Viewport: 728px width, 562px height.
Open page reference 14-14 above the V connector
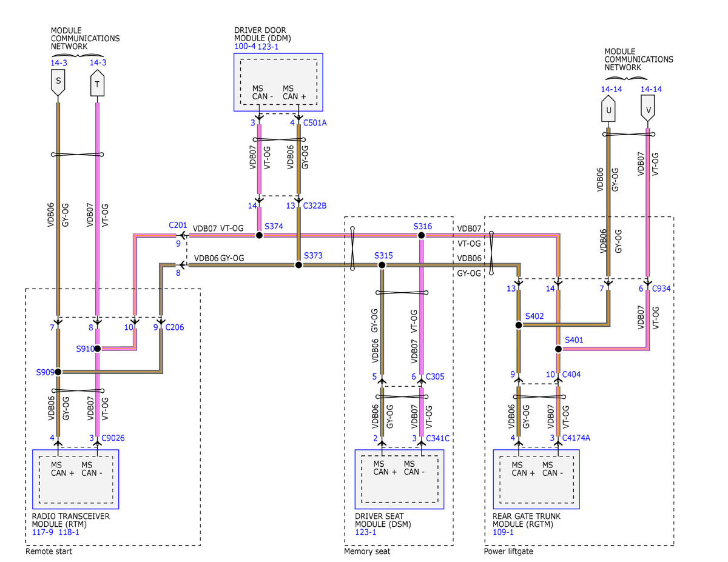coord(651,89)
